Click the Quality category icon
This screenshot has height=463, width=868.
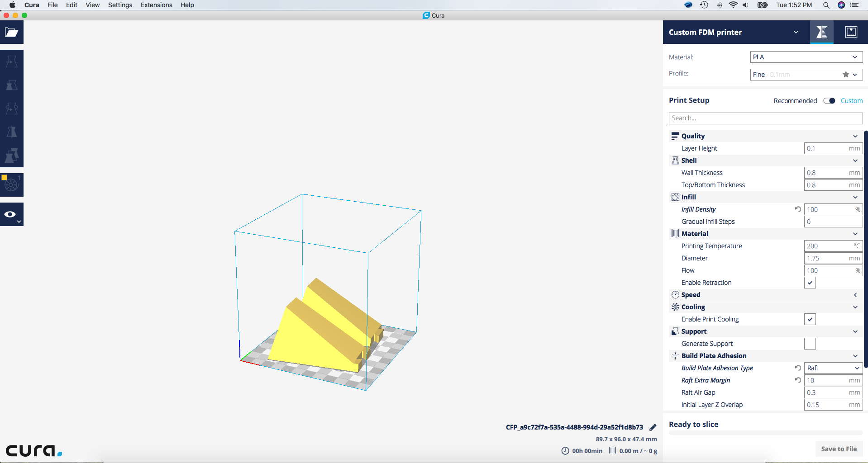[675, 136]
